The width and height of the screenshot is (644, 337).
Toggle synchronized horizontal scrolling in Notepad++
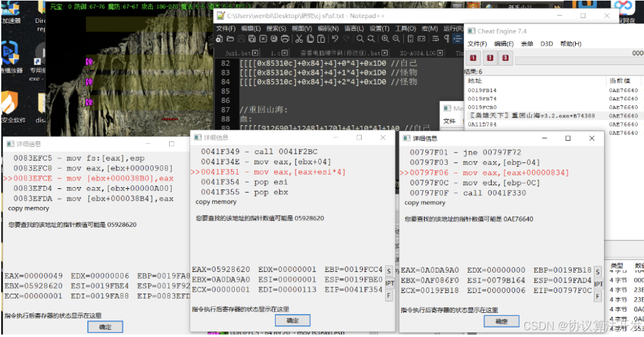[x=422, y=38]
